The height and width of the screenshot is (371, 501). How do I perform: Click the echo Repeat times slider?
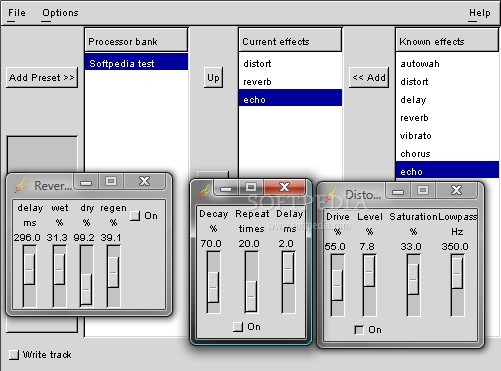point(251,282)
